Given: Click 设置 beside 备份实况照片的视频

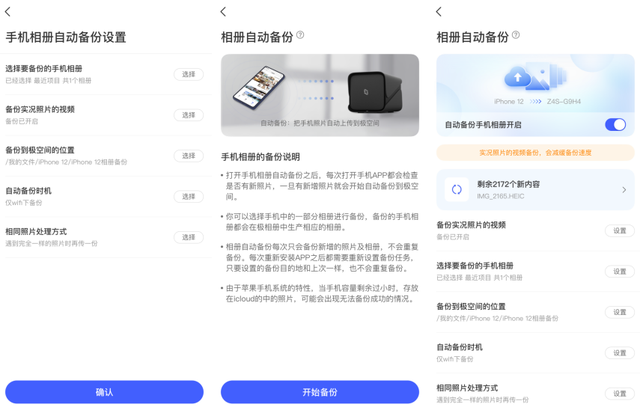Looking at the screenshot, I should [x=620, y=230].
